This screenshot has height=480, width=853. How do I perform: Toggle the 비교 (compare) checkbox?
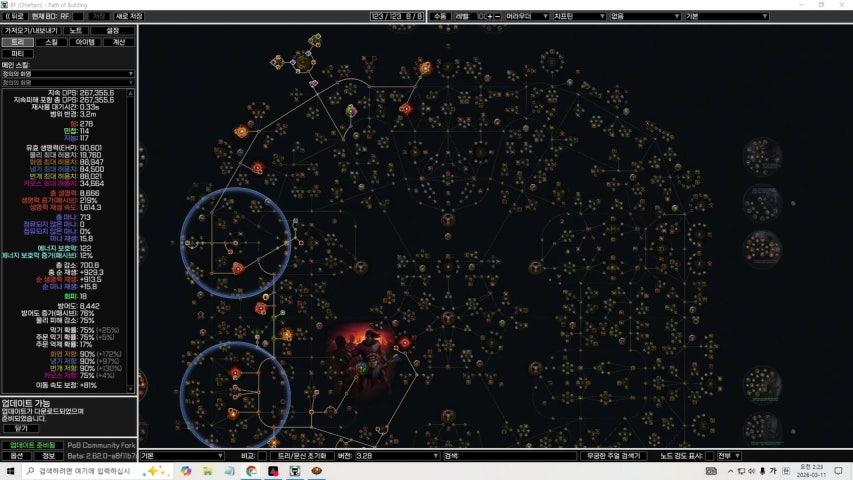click(x=263, y=456)
